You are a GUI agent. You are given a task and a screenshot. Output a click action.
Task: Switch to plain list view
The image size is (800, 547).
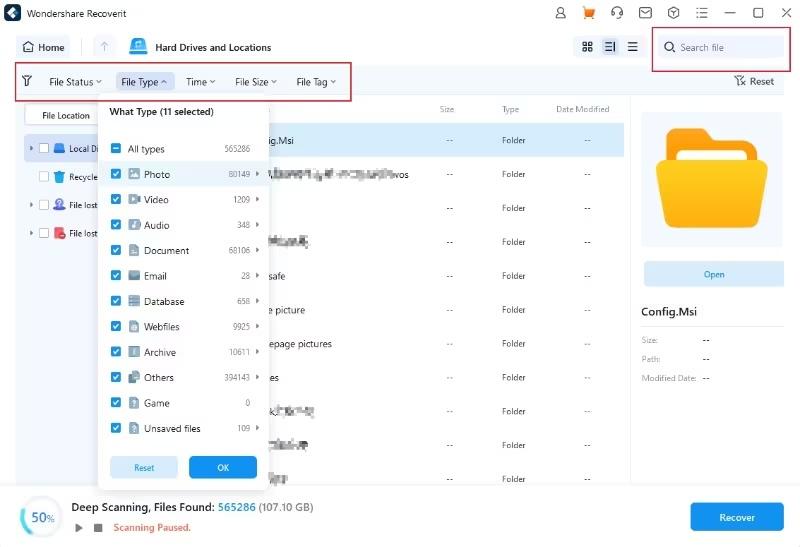632,47
